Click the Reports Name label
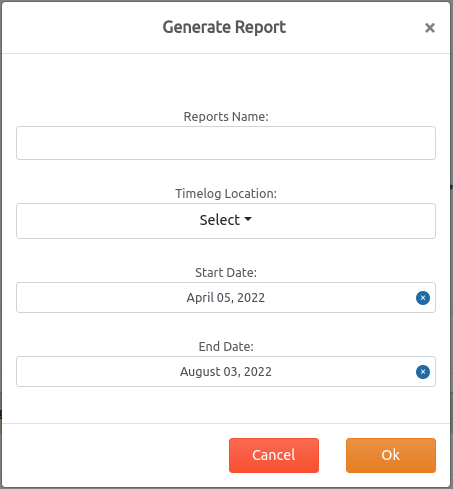The width and height of the screenshot is (453, 489). coord(226,117)
